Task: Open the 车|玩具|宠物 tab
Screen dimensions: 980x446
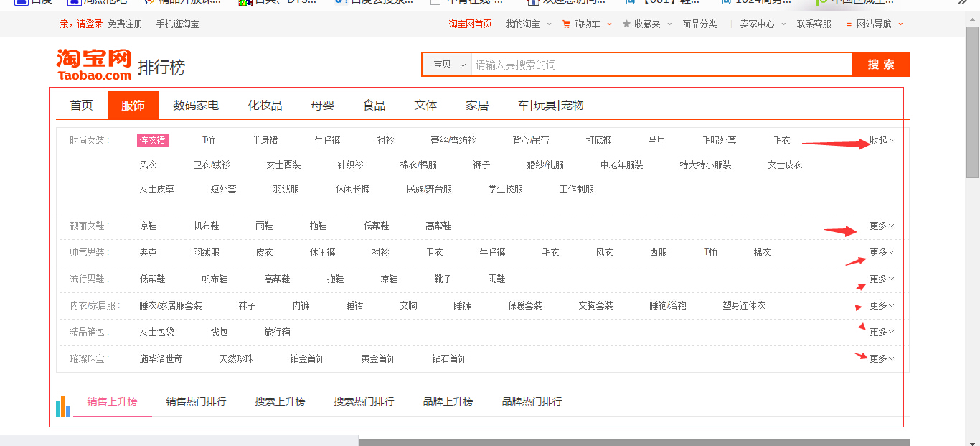Action: 550,106
